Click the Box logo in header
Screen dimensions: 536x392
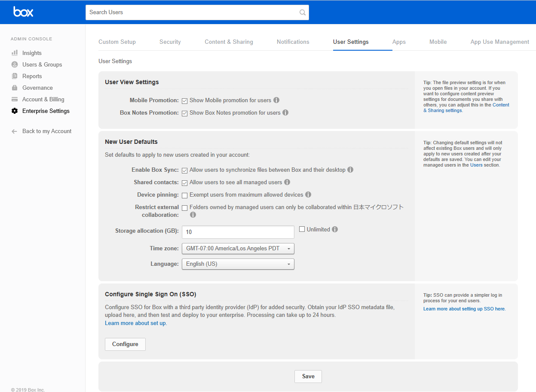coord(23,12)
